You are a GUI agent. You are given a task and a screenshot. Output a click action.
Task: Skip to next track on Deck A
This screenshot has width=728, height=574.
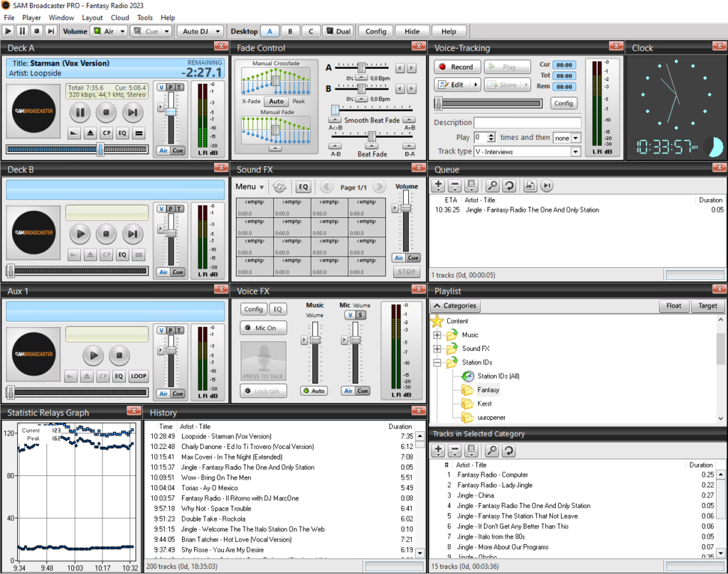pyautogui.click(x=132, y=112)
